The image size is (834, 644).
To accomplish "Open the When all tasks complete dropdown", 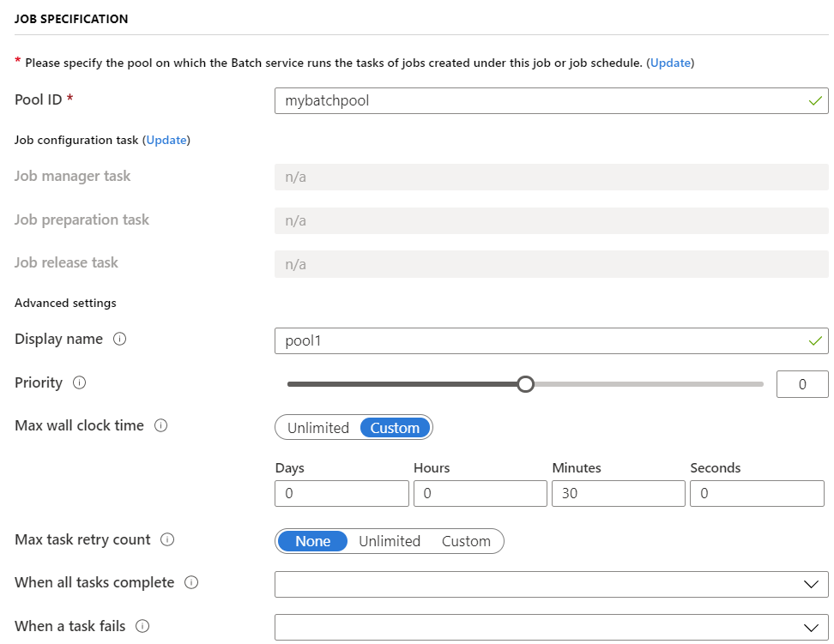I will click(x=551, y=584).
